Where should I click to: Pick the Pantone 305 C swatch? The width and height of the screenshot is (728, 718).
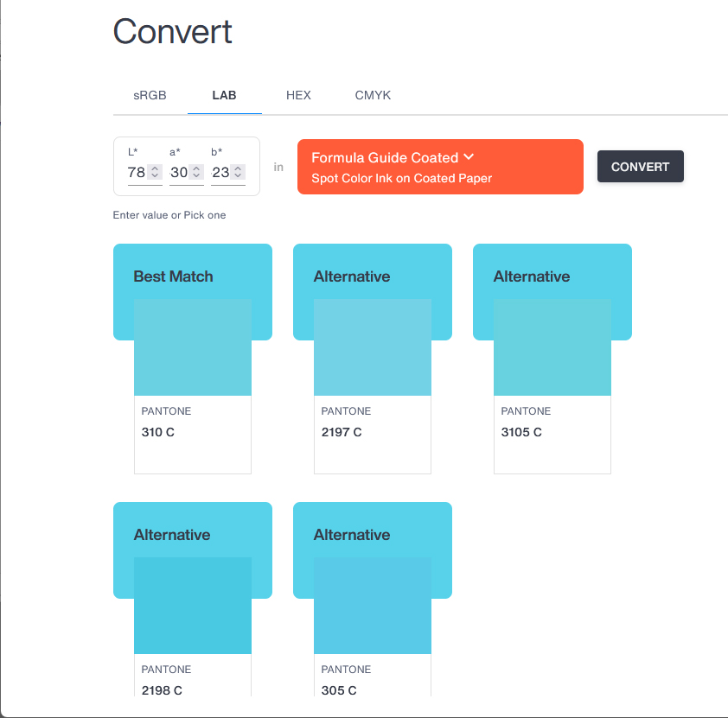[373, 606]
